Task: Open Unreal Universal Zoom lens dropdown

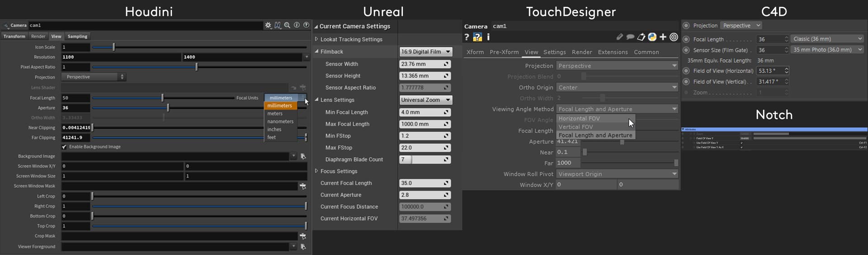Action: tap(426, 100)
